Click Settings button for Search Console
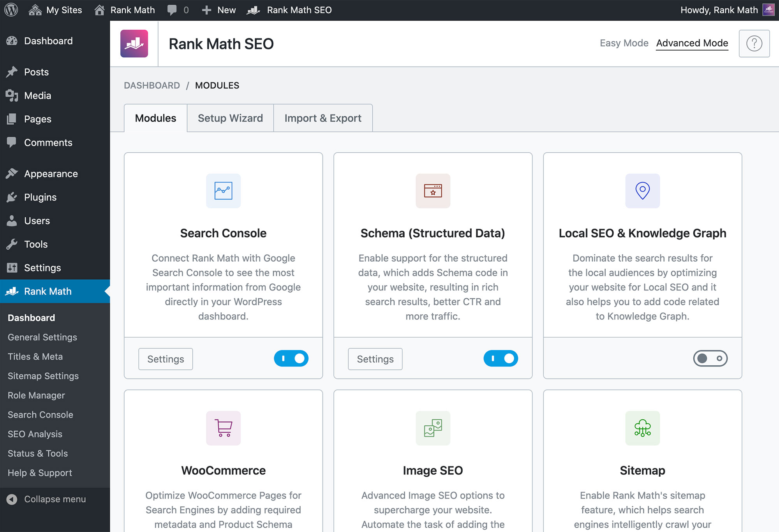 coord(166,359)
